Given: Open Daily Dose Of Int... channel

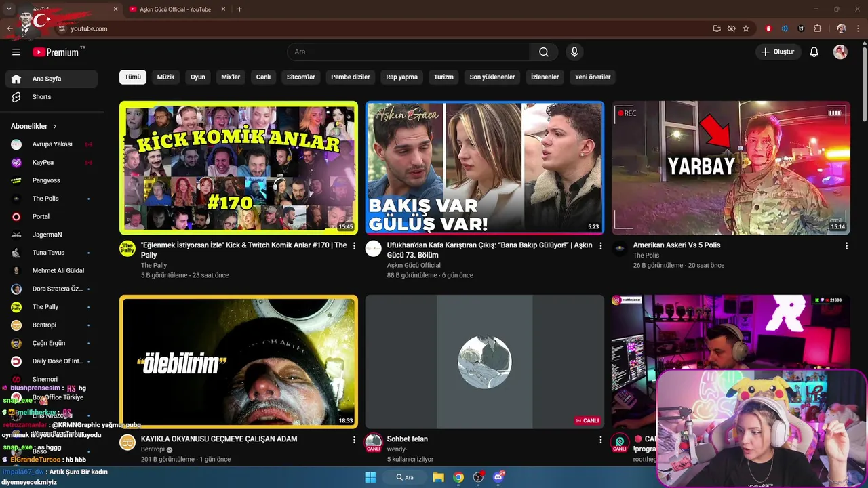Looking at the screenshot, I should point(52,361).
